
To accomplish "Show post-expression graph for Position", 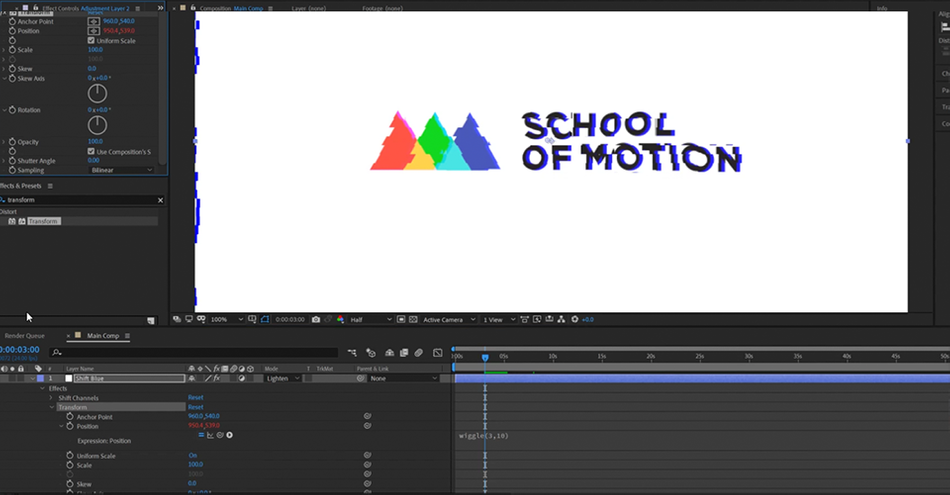I will click(x=210, y=435).
